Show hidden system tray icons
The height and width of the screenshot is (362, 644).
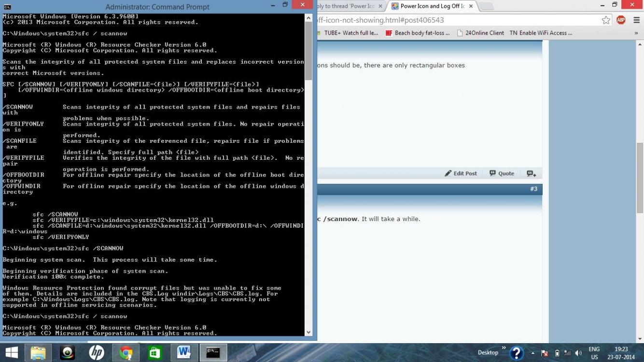[533, 353]
